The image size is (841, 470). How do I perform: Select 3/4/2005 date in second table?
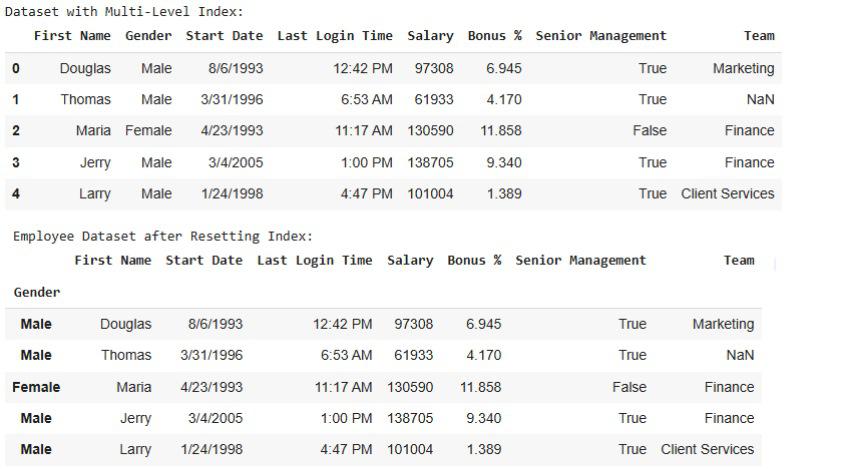click(216, 418)
